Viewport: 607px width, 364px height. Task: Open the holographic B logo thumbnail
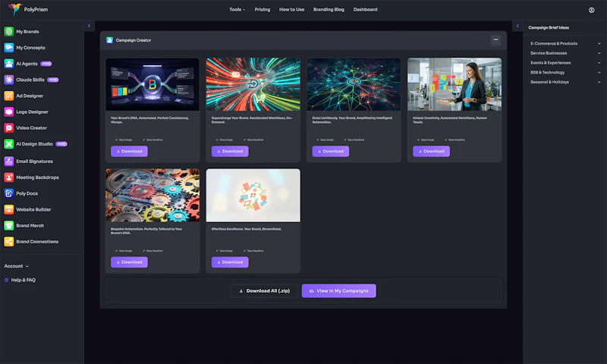[x=153, y=84]
